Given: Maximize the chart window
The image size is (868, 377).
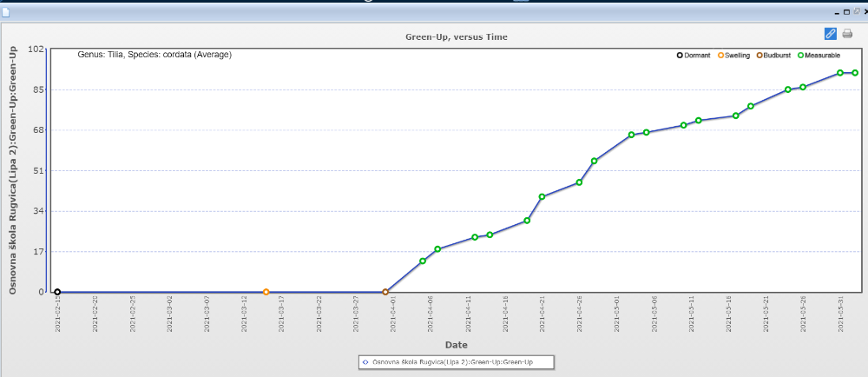Looking at the screenshot, I should tap(846, 12).
